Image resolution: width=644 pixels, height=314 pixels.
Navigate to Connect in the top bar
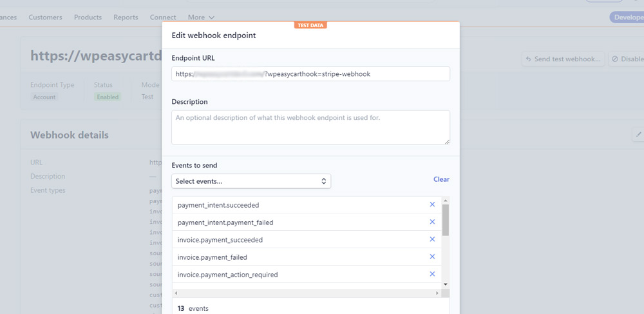point(163,17)
